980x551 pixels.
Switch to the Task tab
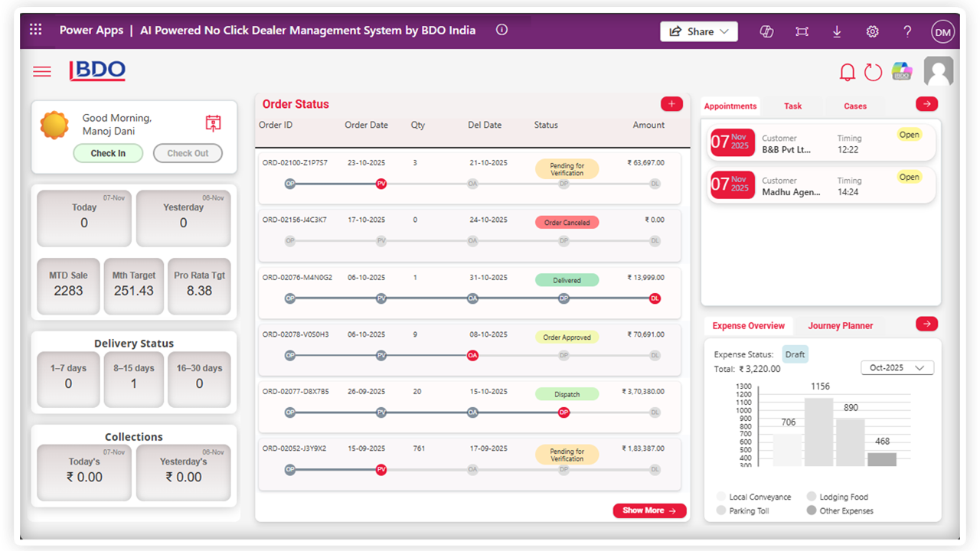pyautogui.click(x=793, y=106)
